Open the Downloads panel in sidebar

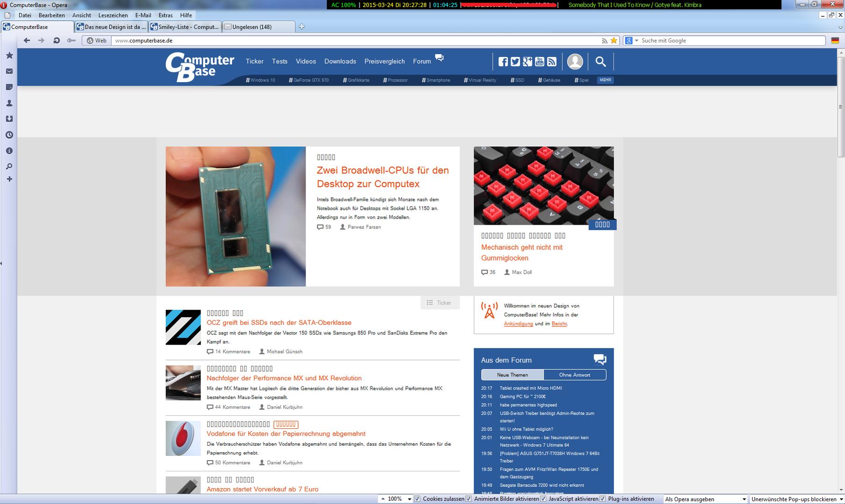[x=9, y=119]
